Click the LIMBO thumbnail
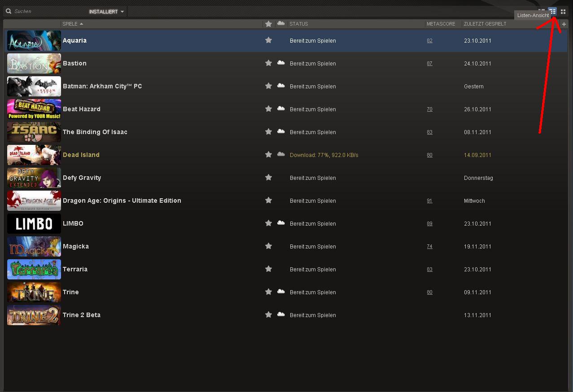 click(34, 223)
